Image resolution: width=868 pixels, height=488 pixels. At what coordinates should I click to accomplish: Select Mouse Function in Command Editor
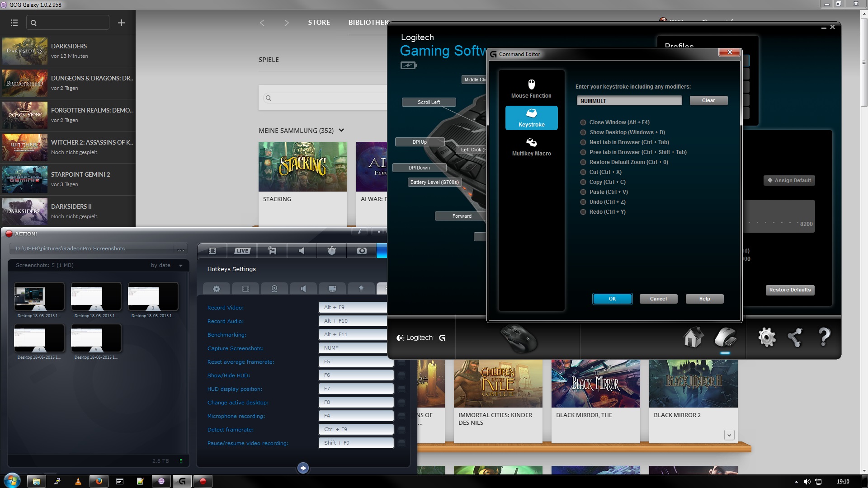531,89
